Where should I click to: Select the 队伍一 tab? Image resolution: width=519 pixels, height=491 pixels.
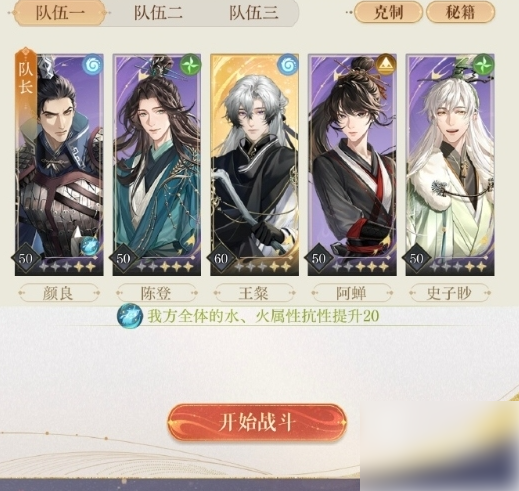(x=60, y=13)
